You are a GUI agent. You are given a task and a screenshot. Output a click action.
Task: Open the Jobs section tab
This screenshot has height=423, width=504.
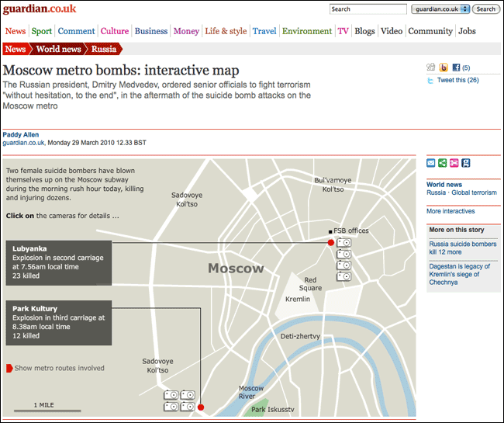[x=467, y=31]
